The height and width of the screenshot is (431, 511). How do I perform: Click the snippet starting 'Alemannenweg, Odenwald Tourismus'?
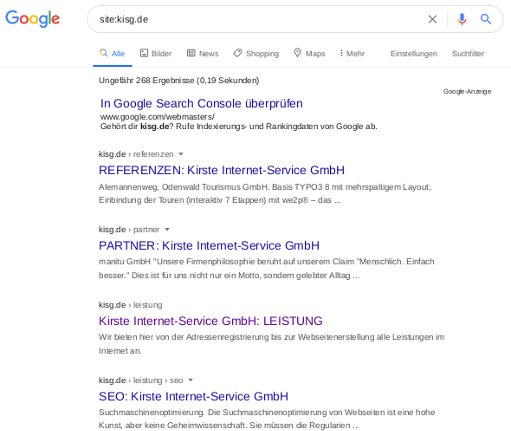265,193
